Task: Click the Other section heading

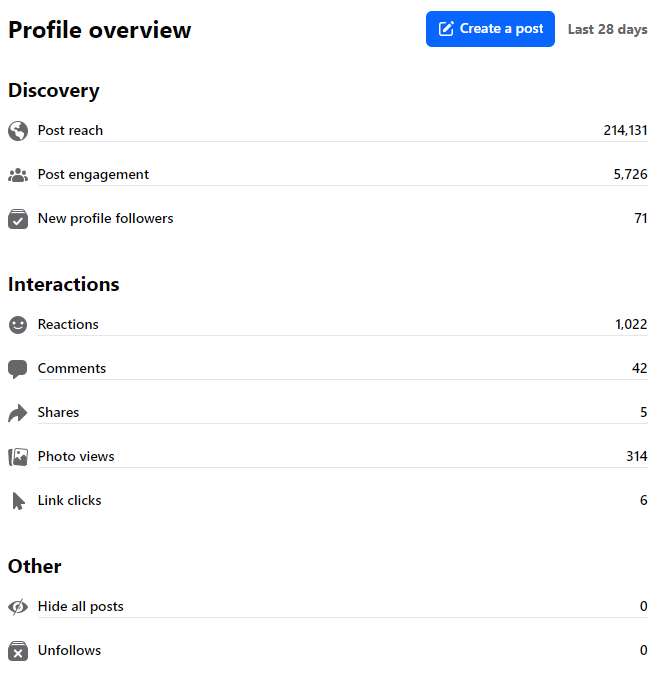Action: click(x=34, y=566)
